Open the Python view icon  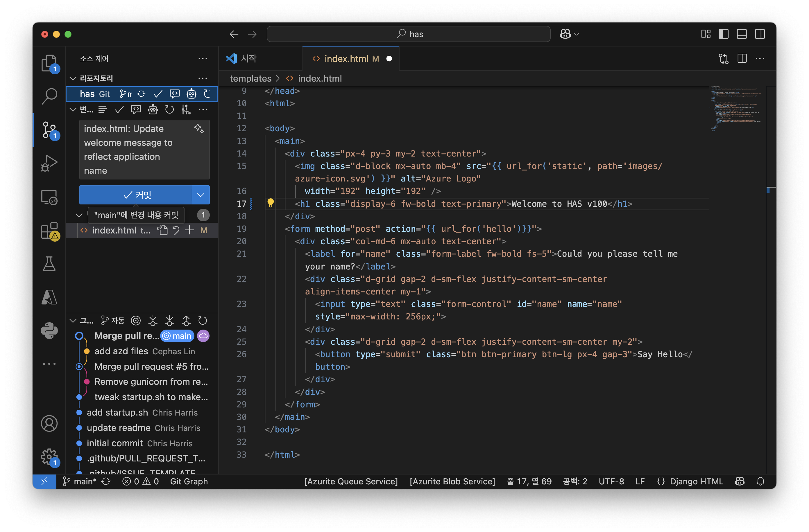tap(49, 330)
